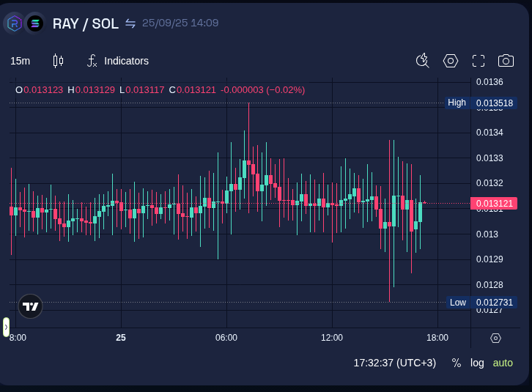Open the candlestick chart style selector
The width and height of the screenshot is (532, 392).
click(x=59, y=61)
